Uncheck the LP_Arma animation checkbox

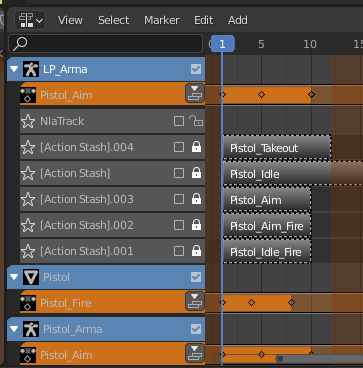(196, 69)
